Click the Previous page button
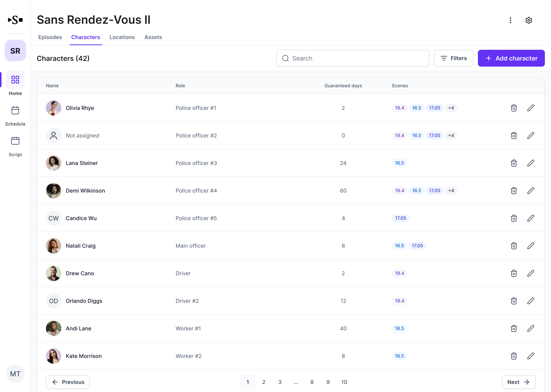This screenshot has width=551, height=392. pyautogui.click(x=68, y=382)
